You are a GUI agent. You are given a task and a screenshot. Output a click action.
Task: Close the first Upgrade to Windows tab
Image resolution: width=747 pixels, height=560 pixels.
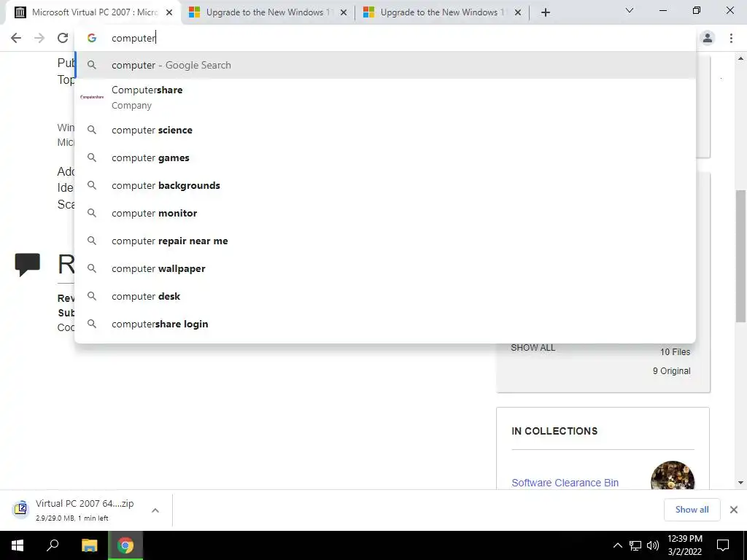coord(344,13)
